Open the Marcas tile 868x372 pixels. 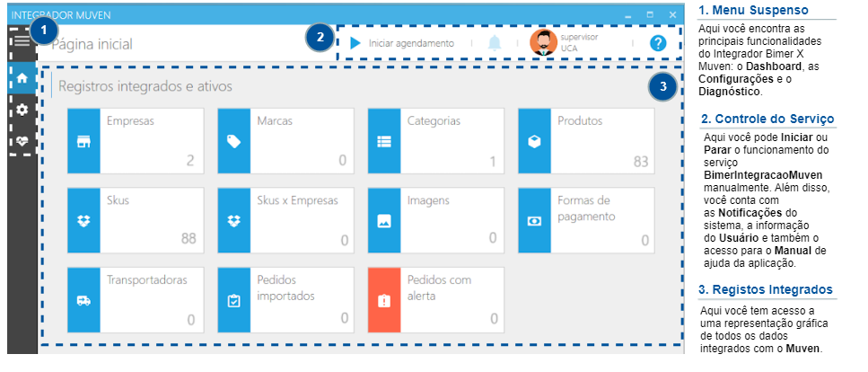tap(286, 140)
